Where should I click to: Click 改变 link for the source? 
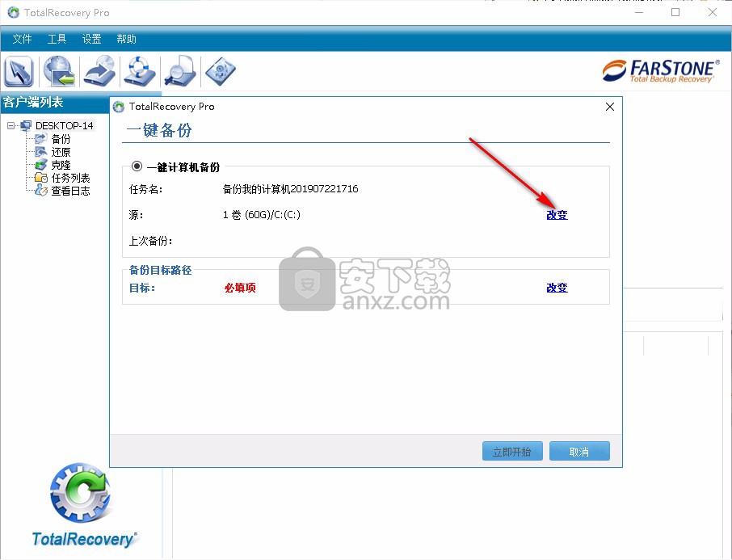pyautogui.click(x=557, y=215)
